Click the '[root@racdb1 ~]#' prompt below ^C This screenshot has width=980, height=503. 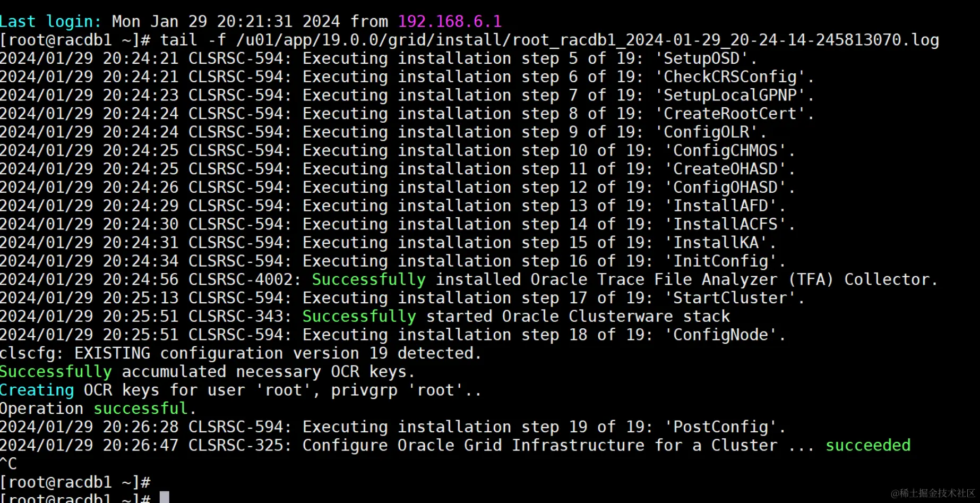(75, 482)
